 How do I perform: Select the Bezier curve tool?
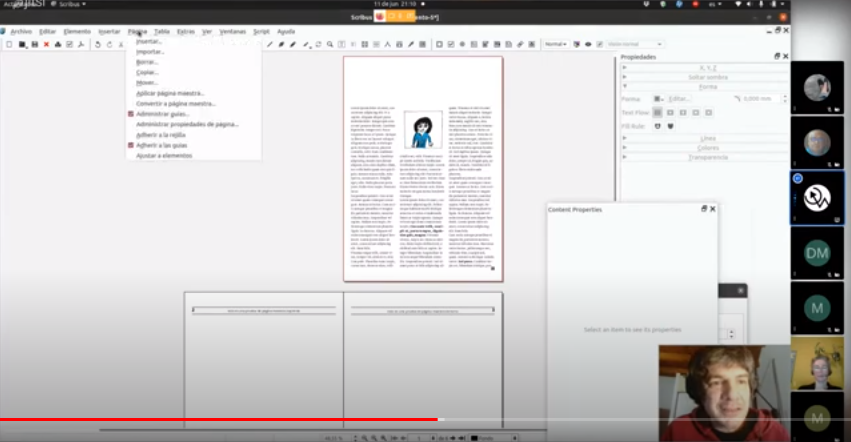[x=281, y=45]
